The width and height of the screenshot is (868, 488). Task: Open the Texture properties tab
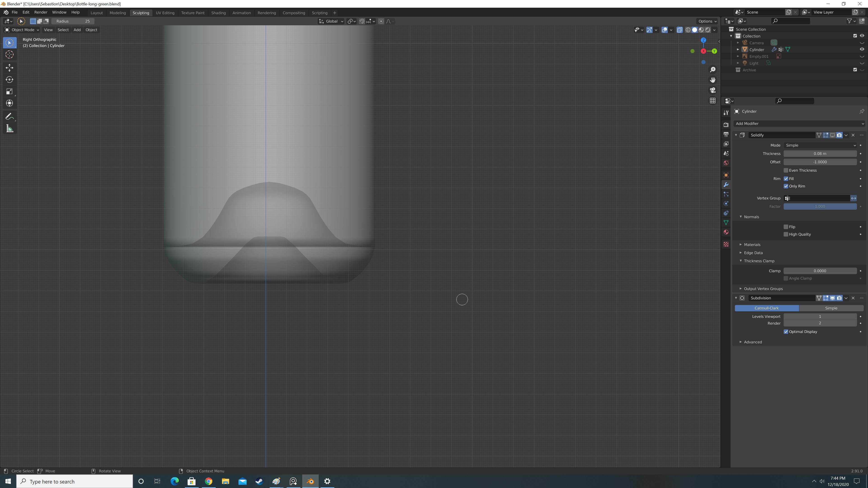(x=726, y=244)
